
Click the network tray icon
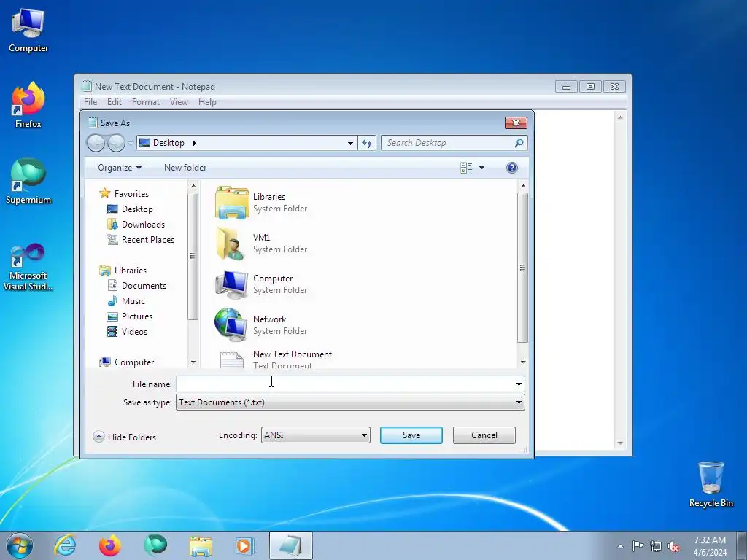click(656, 546)
